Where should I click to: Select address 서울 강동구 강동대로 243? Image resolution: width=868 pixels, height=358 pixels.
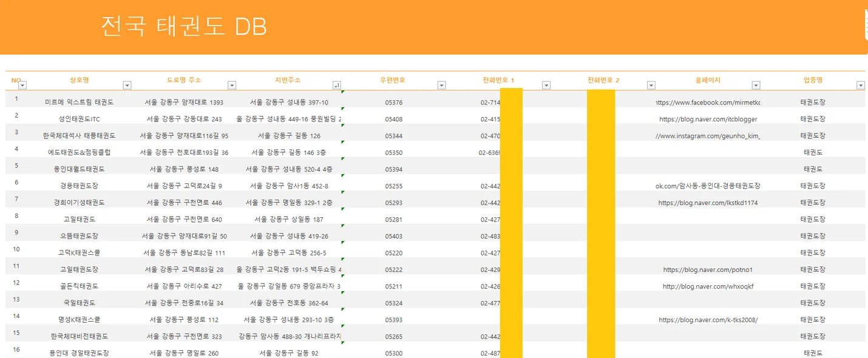(x=184, y=119)
